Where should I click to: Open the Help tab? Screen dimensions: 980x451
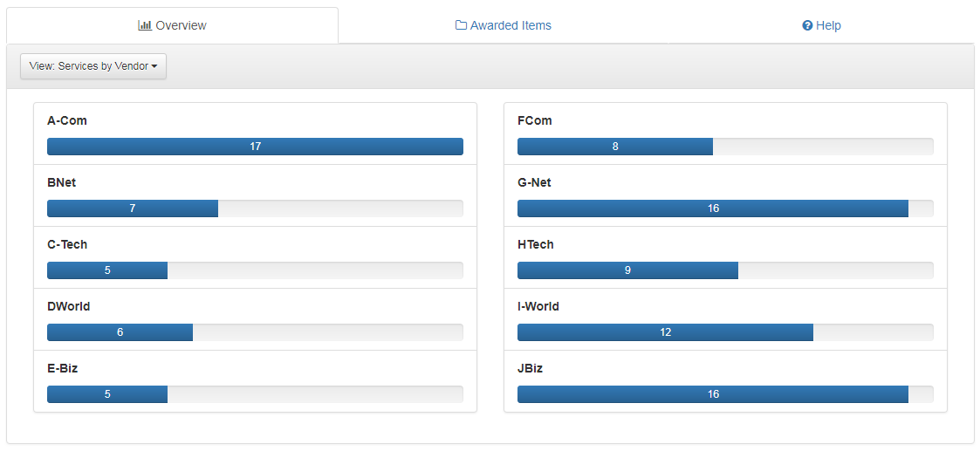828,25
